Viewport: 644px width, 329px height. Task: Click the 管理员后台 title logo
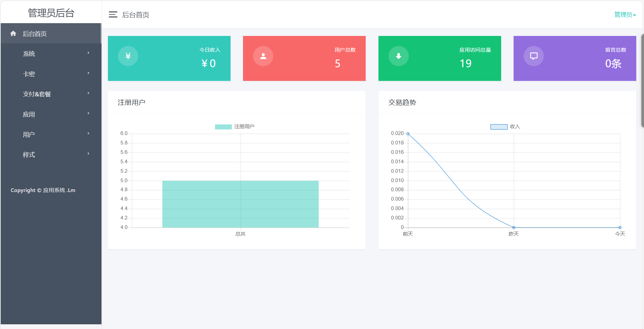51,13
